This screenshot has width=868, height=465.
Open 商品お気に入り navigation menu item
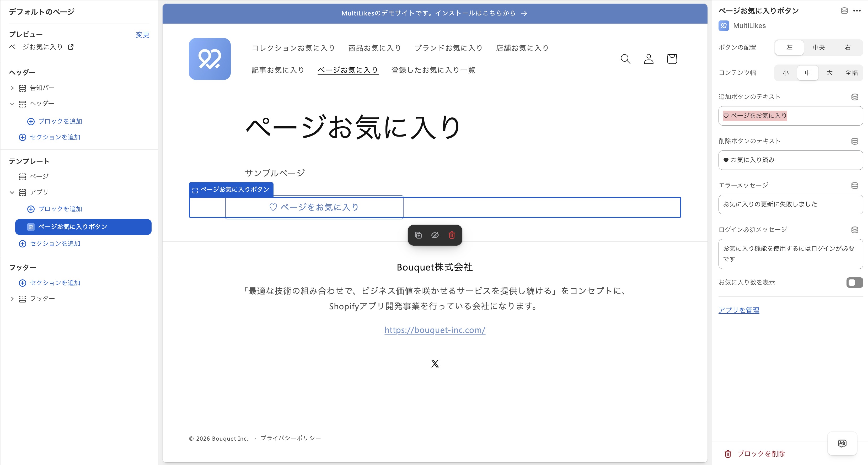coord(375,48)
